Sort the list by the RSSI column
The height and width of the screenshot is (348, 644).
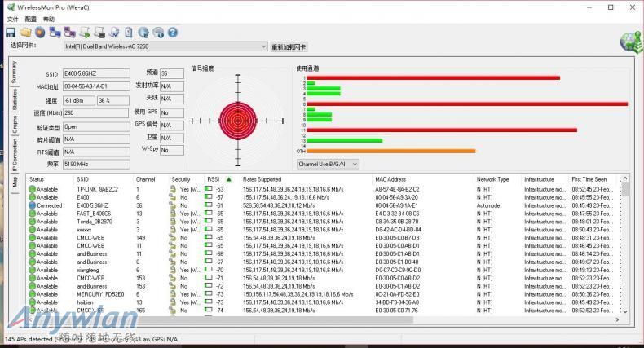(x=214, y=179)
